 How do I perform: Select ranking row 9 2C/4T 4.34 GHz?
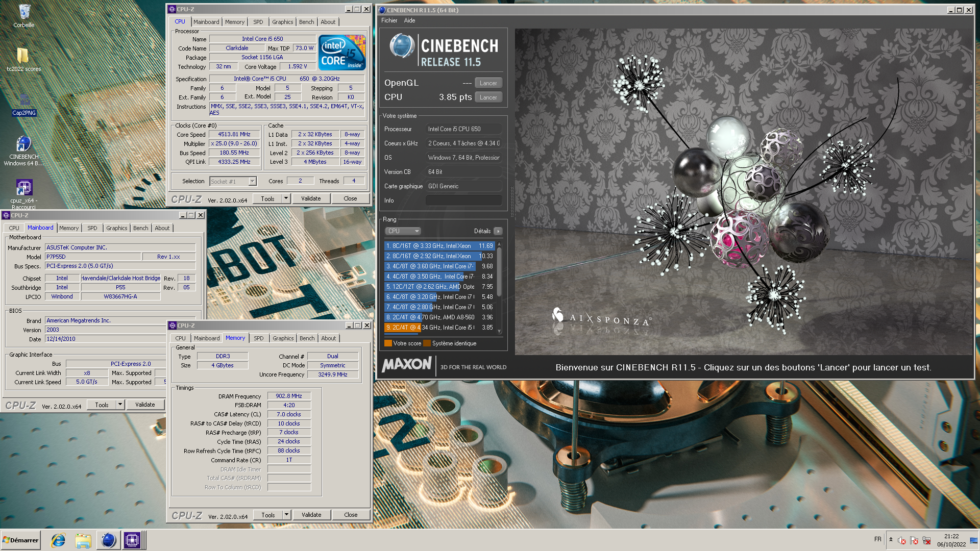coord(439,328)
